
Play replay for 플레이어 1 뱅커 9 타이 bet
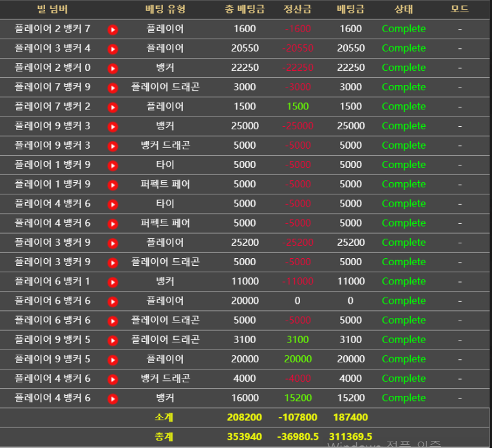tap(113, 166)
